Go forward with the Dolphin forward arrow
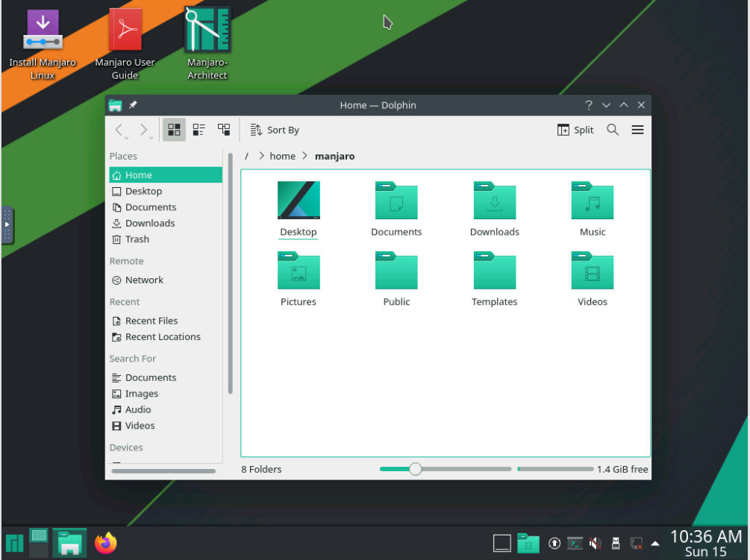750x560 pixels. tap(143, 130)
